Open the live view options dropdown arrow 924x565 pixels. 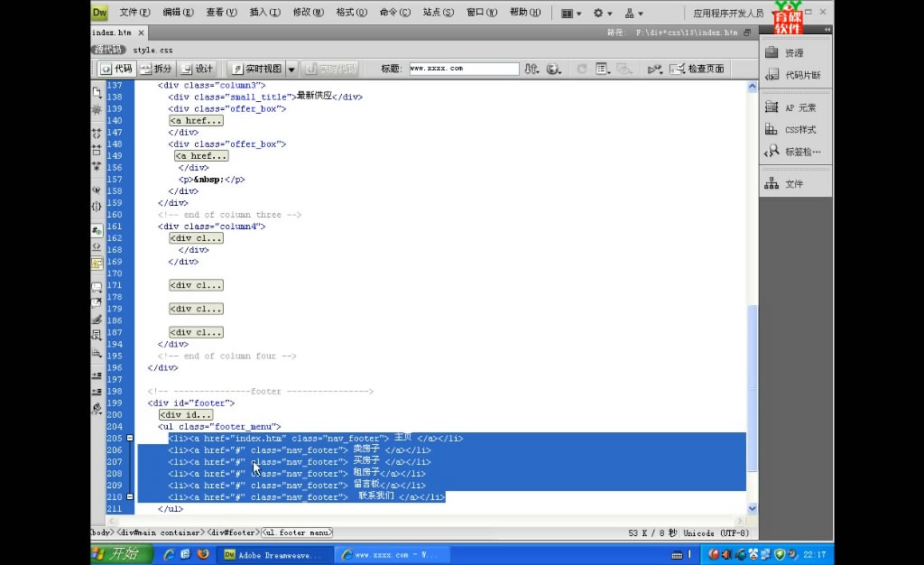click(291, 69)
